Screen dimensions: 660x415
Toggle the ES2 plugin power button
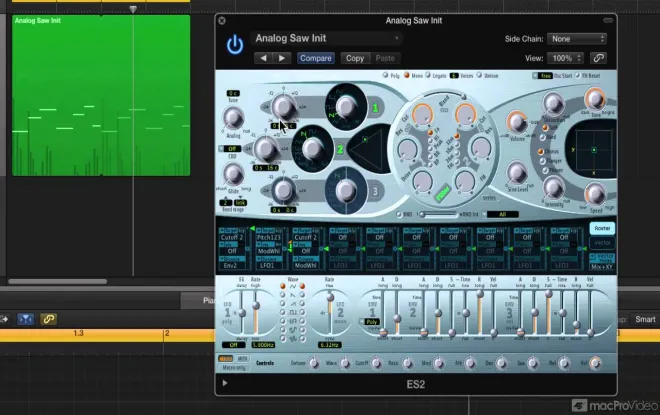234,45
